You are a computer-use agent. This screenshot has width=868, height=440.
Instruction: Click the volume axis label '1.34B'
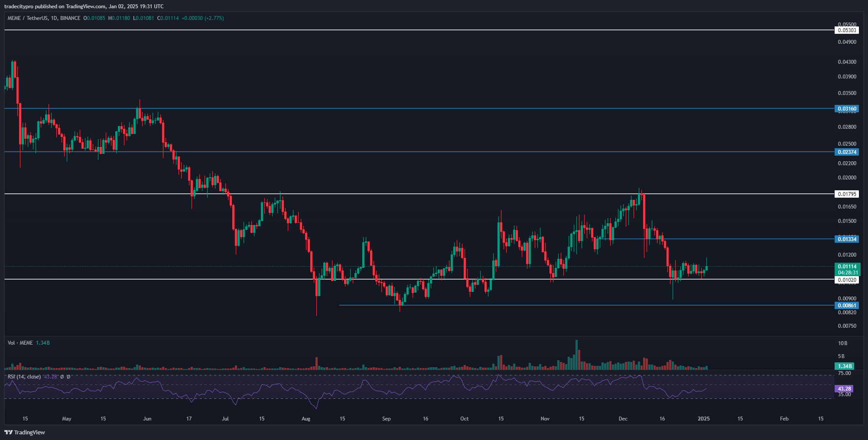coord(844,366)
